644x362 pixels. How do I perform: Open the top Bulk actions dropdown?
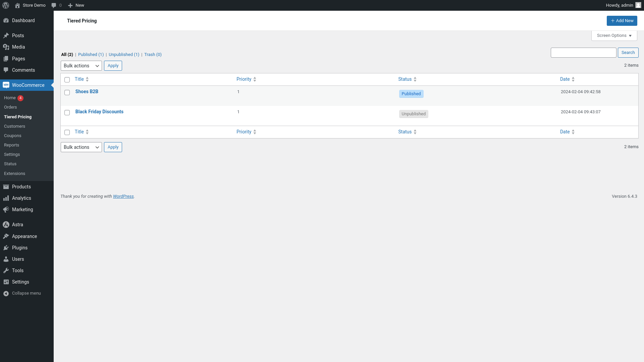point(81,66)
